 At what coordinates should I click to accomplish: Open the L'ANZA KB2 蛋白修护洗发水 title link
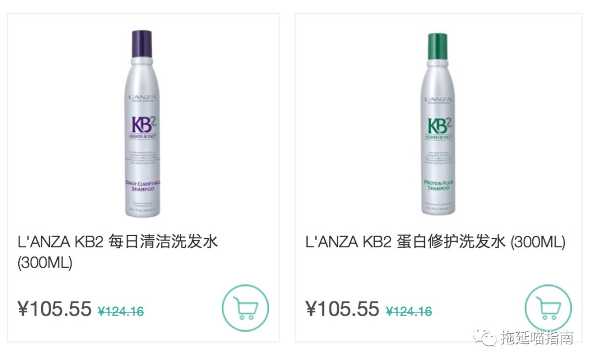coord(435,242)
